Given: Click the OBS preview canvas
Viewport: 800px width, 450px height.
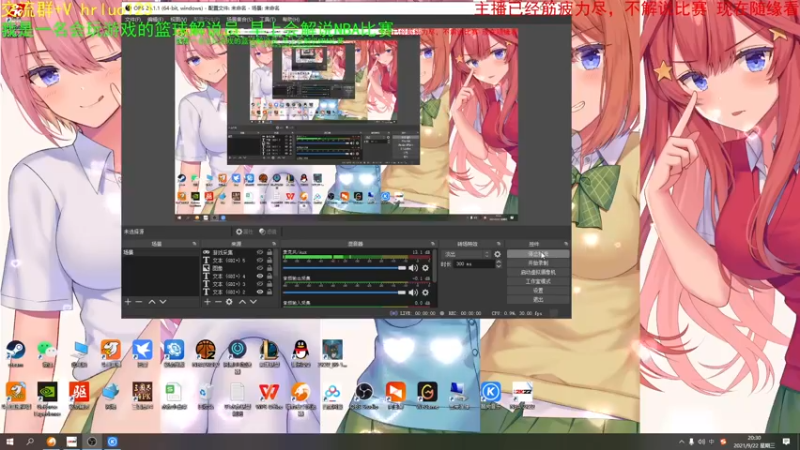Looking at the screenshot, I should (346, 124).
